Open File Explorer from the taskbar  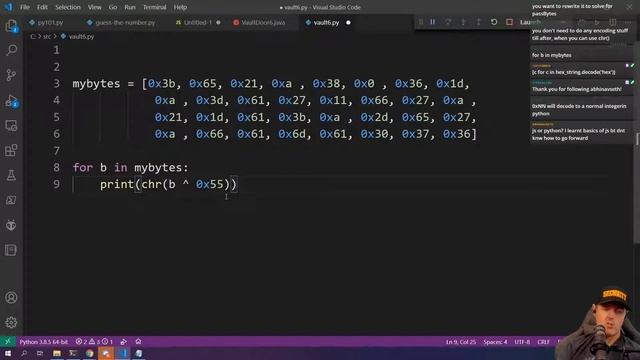57,353
